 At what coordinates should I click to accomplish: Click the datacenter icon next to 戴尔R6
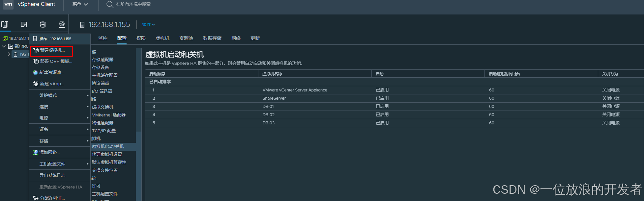point(11,46)
